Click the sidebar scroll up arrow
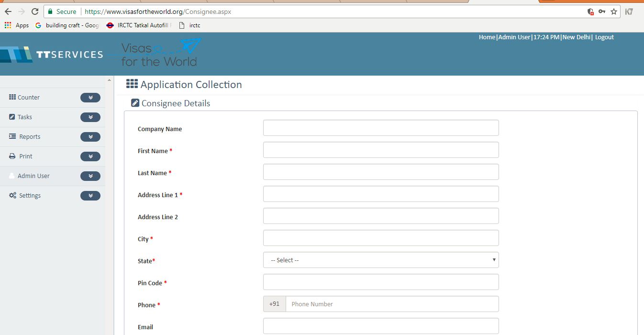The height and width of the screenshot is (335, 644). coord(109,80)
